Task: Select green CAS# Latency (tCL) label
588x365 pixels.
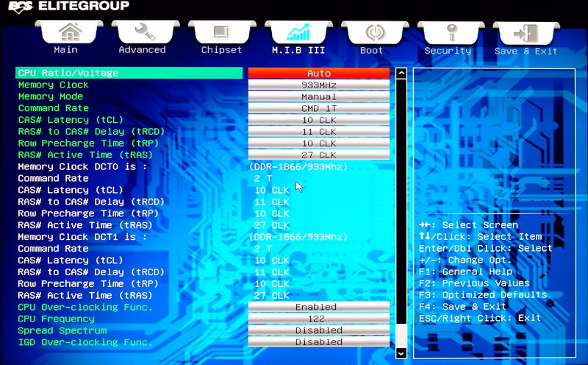Action: (71, 120)
